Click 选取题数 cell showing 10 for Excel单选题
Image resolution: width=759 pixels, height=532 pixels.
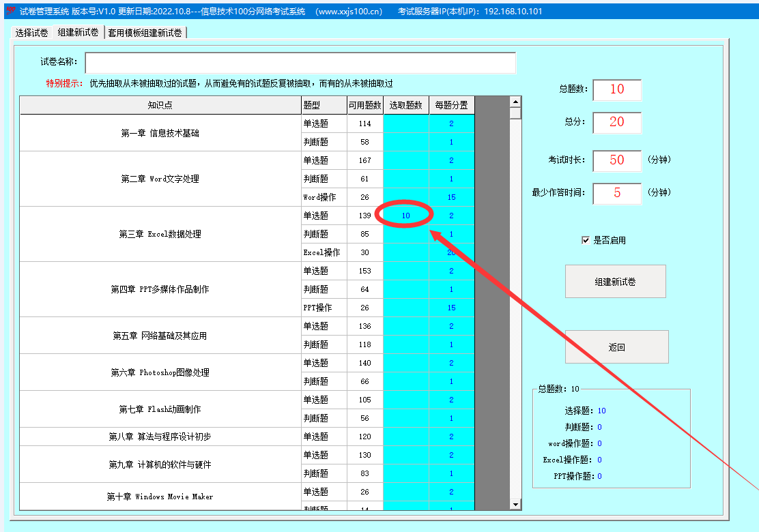[406, 216]
